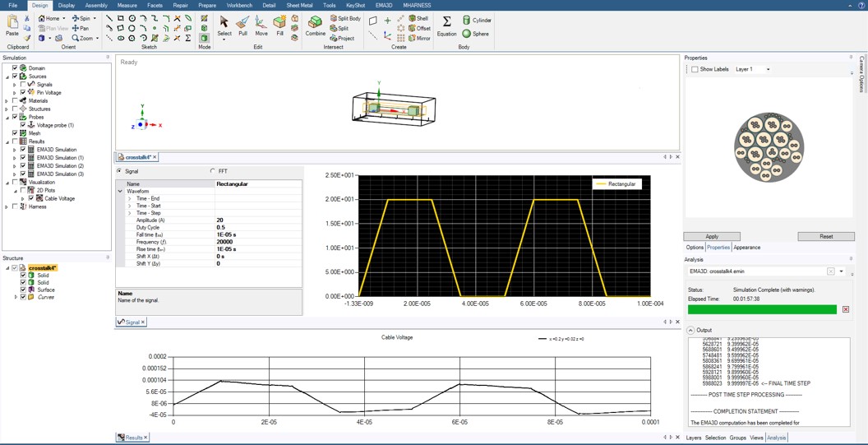Uncheck the Mesh checkbox in Simulation tree

(15, 133)
